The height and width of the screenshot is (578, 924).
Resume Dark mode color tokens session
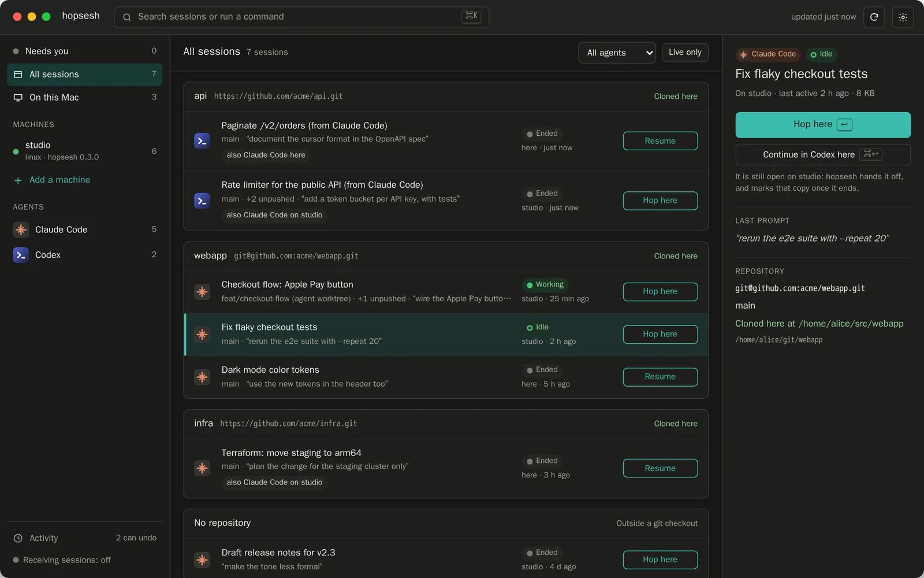pyautogui.click(x=660, y=377)
